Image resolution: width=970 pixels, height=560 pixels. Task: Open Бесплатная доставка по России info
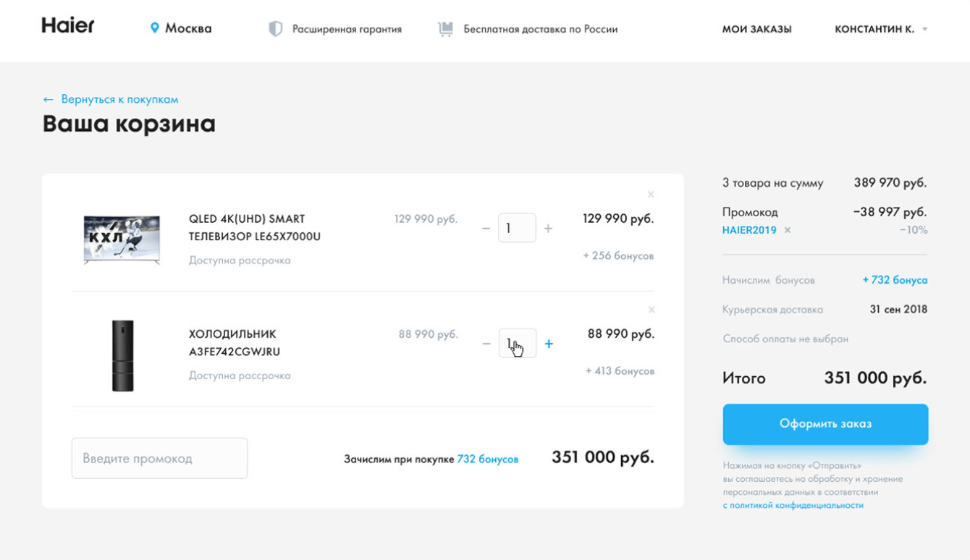coord(541,30)
